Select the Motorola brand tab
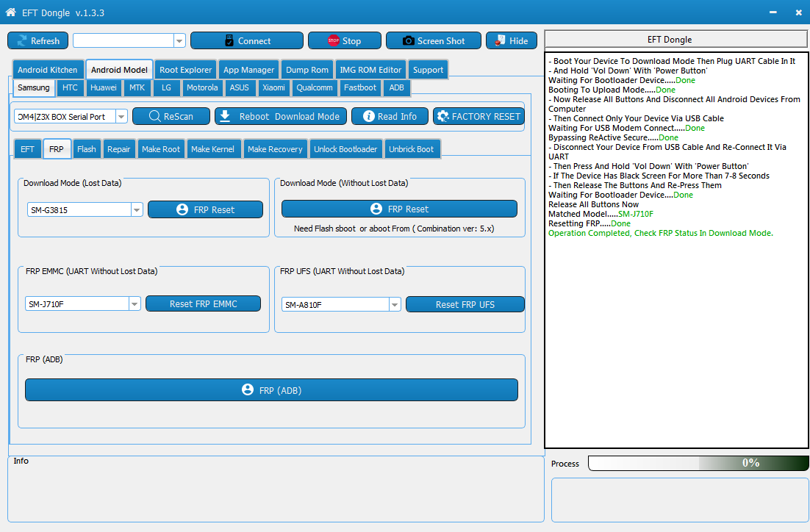Viewport: 810px width, 532px height. [202, 87]
